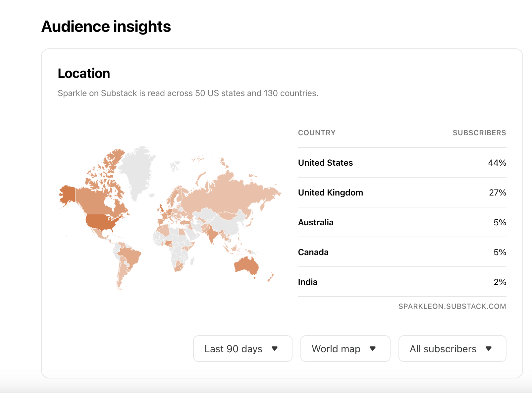Click the Canada label in country table

(313, 252)
